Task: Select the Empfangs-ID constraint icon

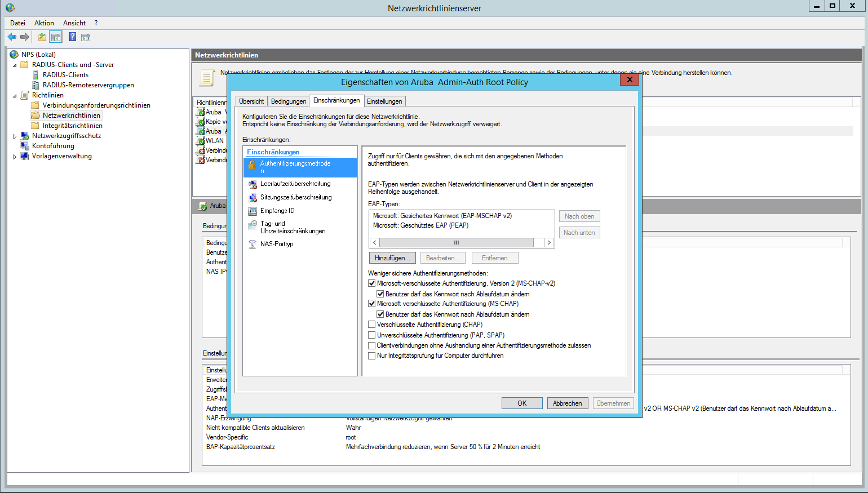Action: click(253, 211)
